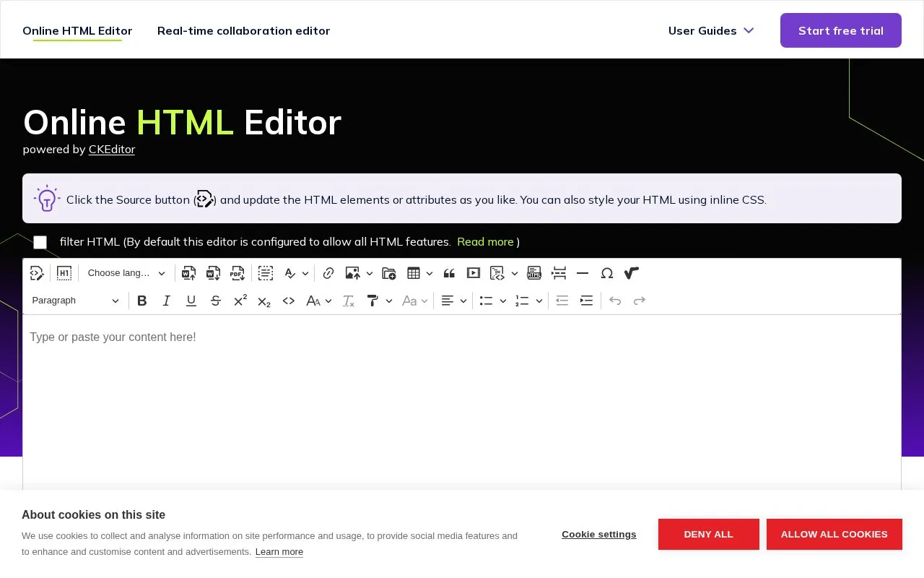The width and height of the screenshot is (924, 578).
Task: Toggle bold formatting
Action: coord(142,301)
